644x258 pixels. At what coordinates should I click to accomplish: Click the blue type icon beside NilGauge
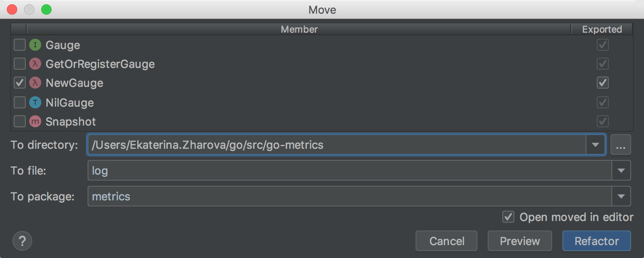coord(35,102)
